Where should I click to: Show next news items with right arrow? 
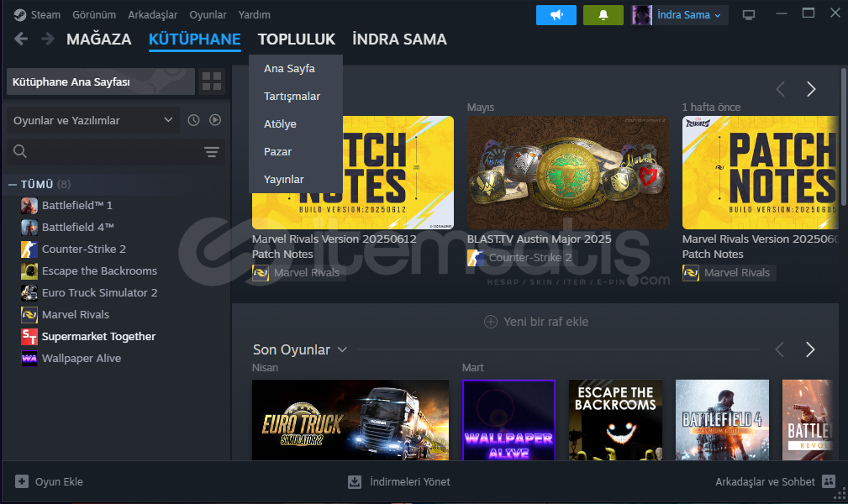811,89
